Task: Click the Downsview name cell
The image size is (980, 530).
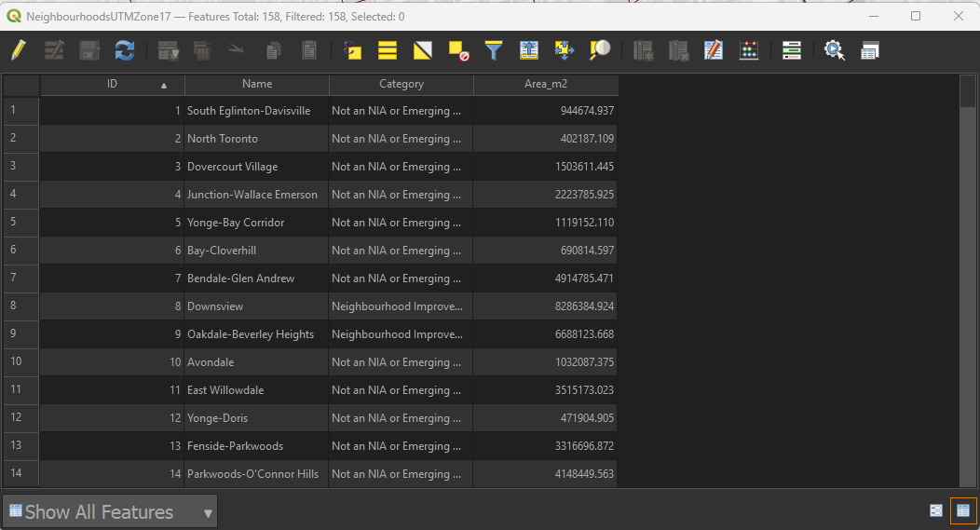Action: pos(256,306)
